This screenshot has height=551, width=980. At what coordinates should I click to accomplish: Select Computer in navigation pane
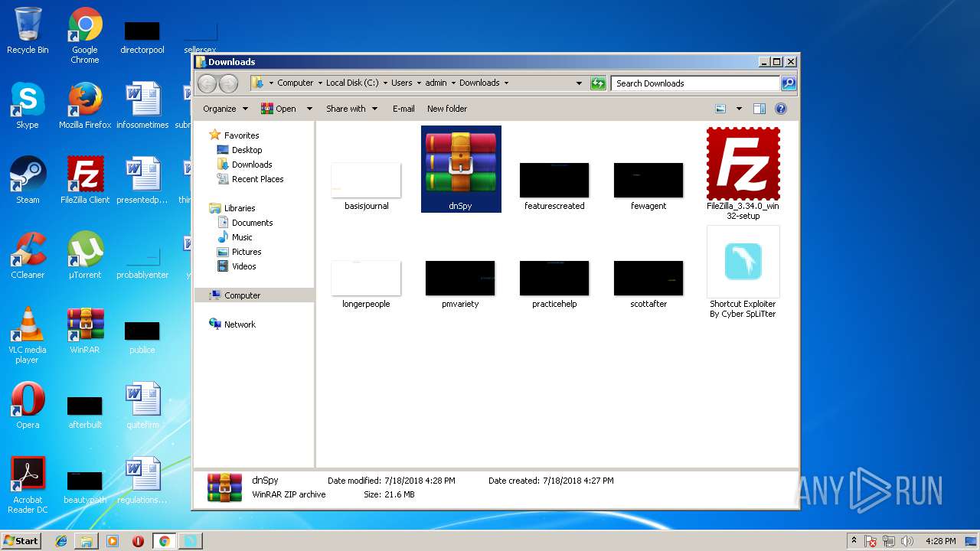click(x=253, y=295)
